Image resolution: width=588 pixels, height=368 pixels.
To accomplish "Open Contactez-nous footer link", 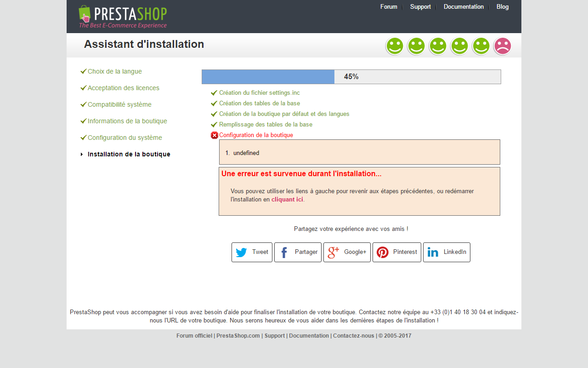I will tap(354, 336).
